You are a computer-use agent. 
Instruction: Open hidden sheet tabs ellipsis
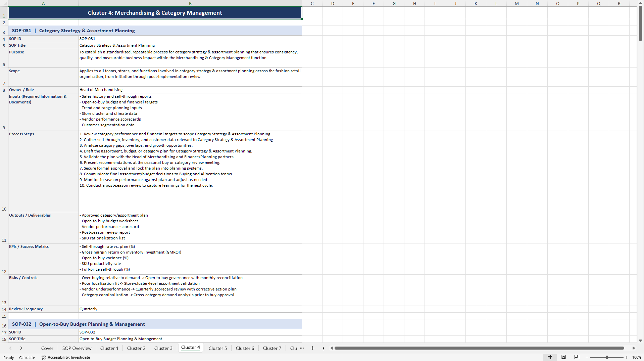point(302,348)
